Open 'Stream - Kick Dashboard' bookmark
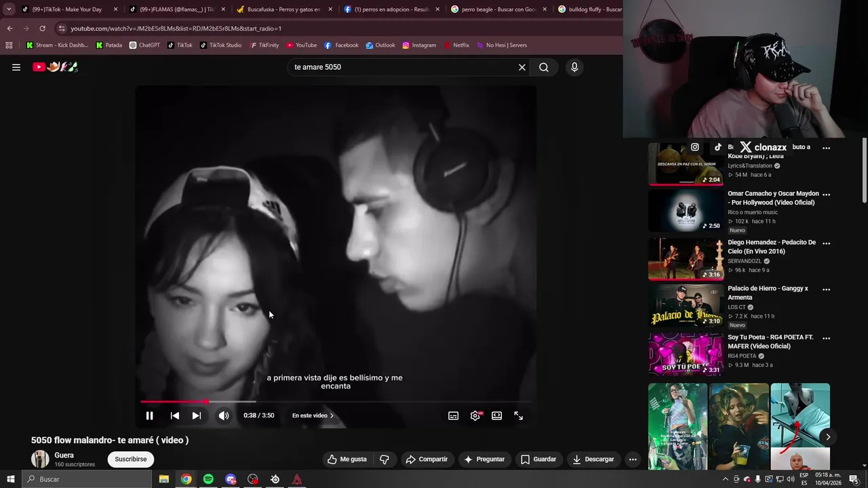Screen dimensions: 868x488 (x=59, y=45)
